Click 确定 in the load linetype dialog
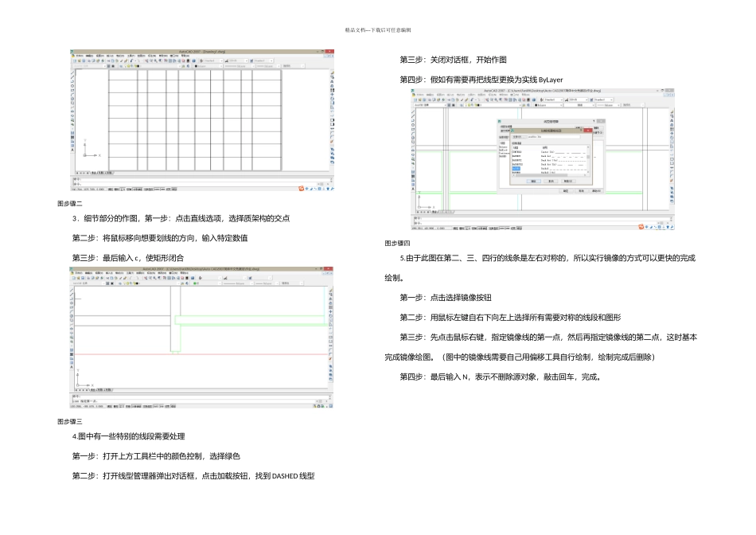Screen dimensions: 756x535 pyautogui.click(x=532, y=181)
